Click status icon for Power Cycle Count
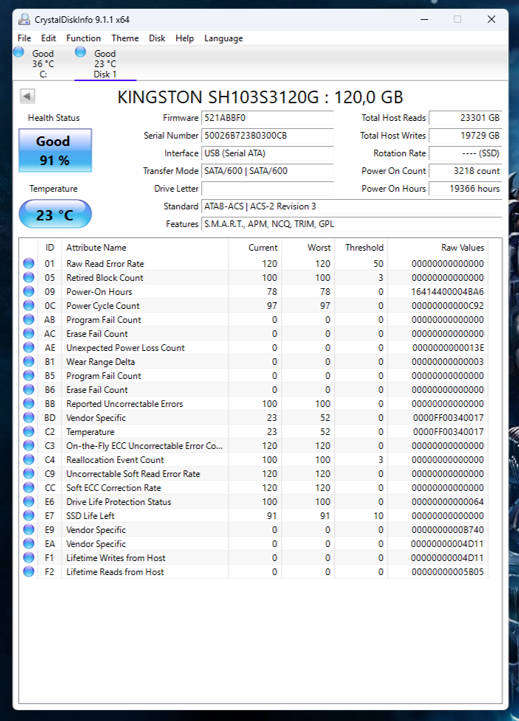 point(29,305)
